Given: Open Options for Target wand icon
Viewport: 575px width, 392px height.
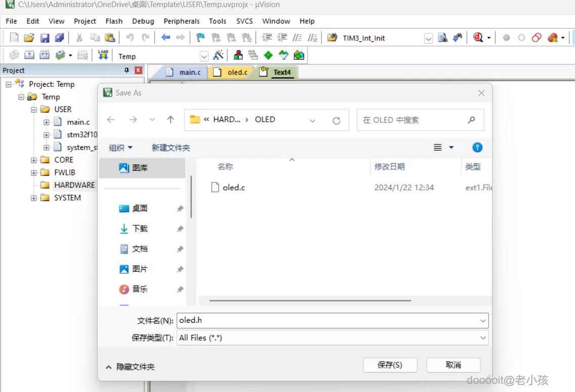Looking at the screenshot, I should pos(218,56).
